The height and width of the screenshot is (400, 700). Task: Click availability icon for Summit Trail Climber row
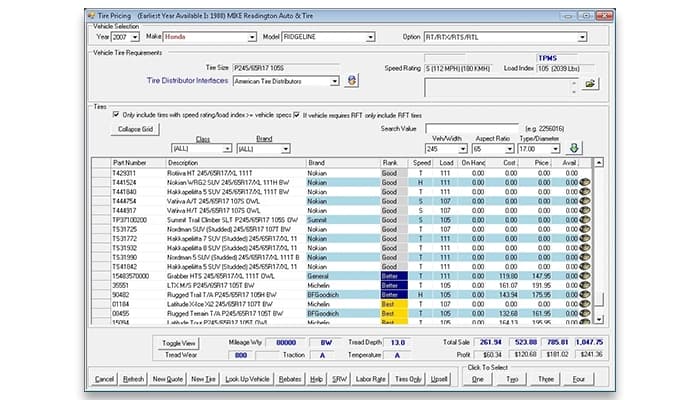(584, 218)
